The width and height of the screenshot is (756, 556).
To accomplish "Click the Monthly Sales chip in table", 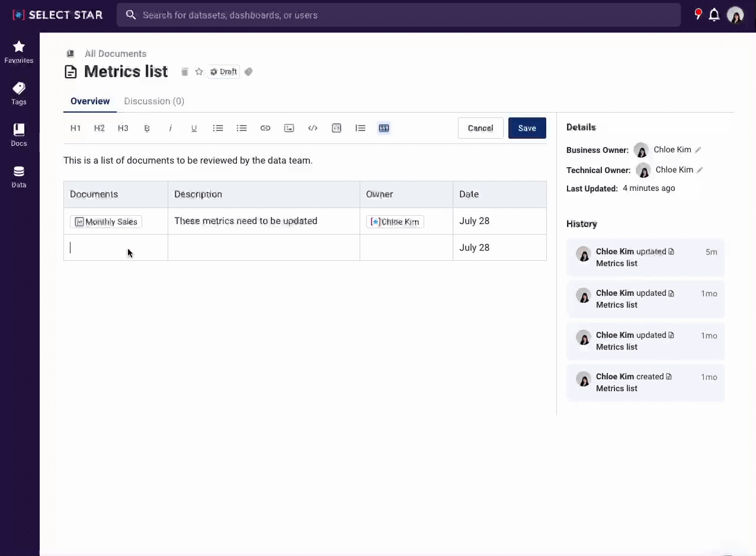I will pyautogui.click(x=106, y=222).
